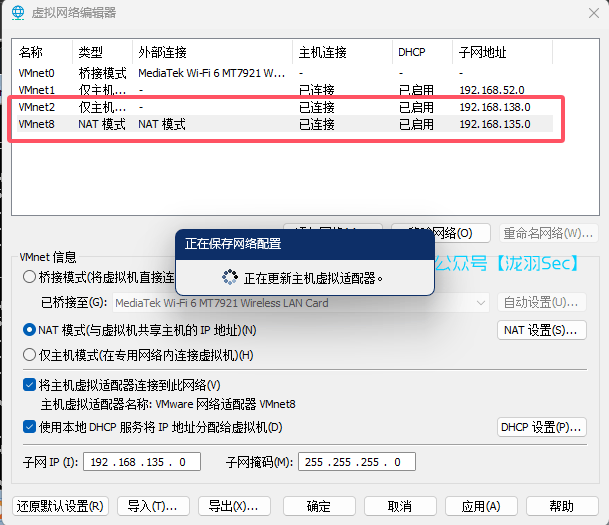The width and height of the screenshot is (609, 525).
Task: Select the VMnet1 row
Action: coord(285,90)
